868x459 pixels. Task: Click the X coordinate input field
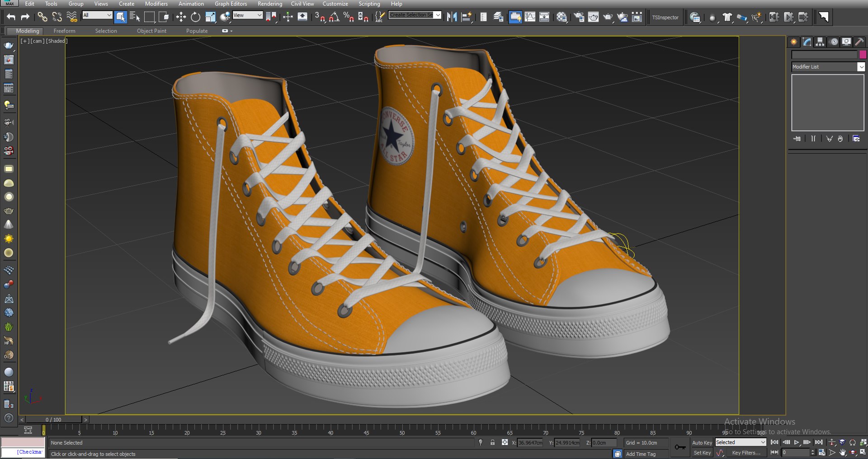point(530,443)
